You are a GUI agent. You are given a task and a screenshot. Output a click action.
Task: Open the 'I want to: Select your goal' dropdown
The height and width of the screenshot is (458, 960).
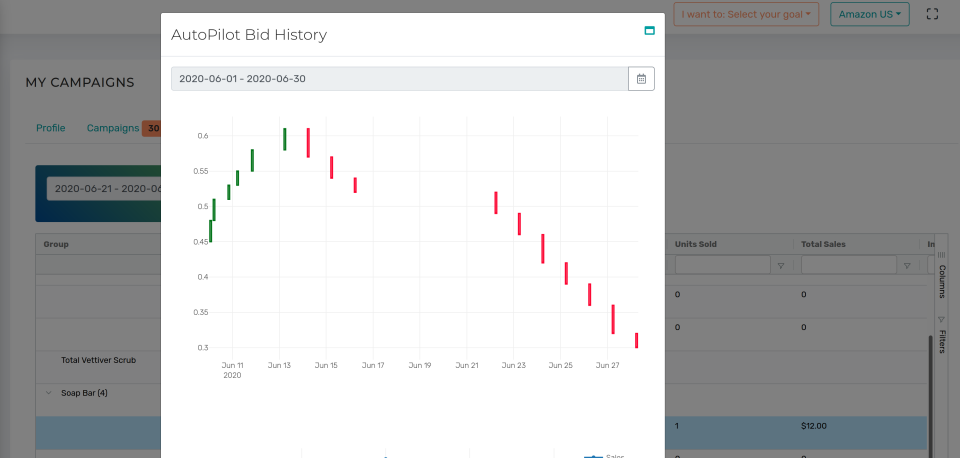pos(746,14)
